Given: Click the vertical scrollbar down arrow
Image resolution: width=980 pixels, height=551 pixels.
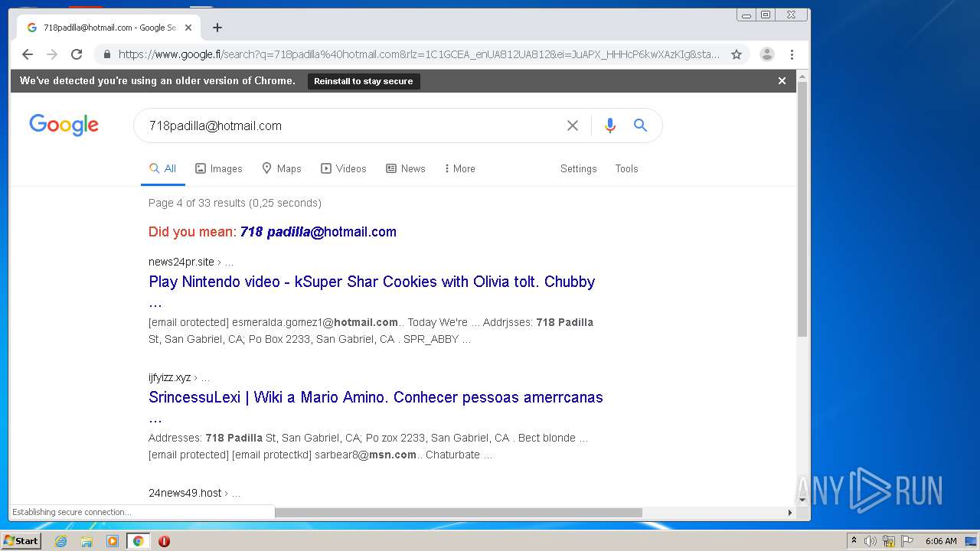Looking at the screenshot, I should point(802,500).
